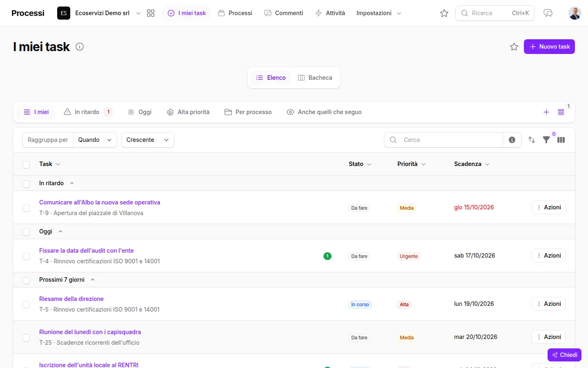The image size is (588, 368).
Task: Open the Quando group-by dropdown
Action: pyautogui.click(x=95, y=140)
